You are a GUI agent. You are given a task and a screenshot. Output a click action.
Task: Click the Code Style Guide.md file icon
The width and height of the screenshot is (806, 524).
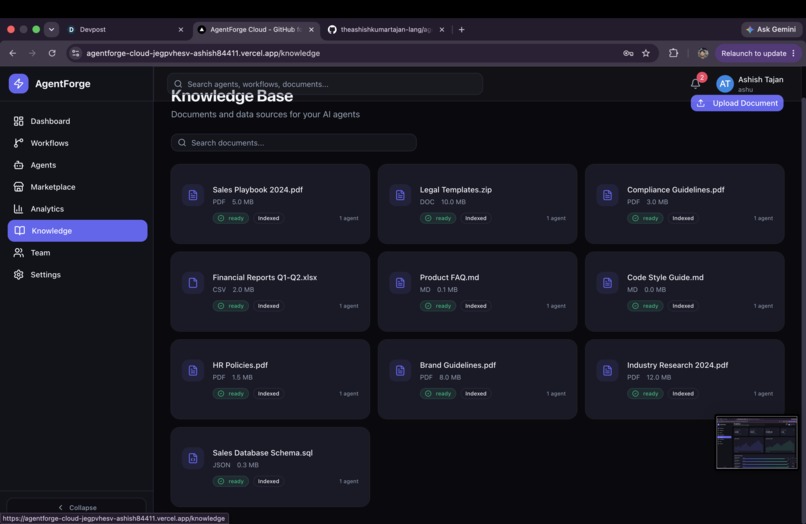click(607, 283)
